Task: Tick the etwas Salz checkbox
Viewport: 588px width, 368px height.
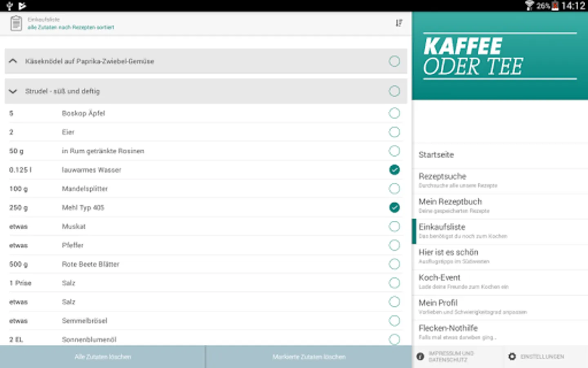Action: 394,302
